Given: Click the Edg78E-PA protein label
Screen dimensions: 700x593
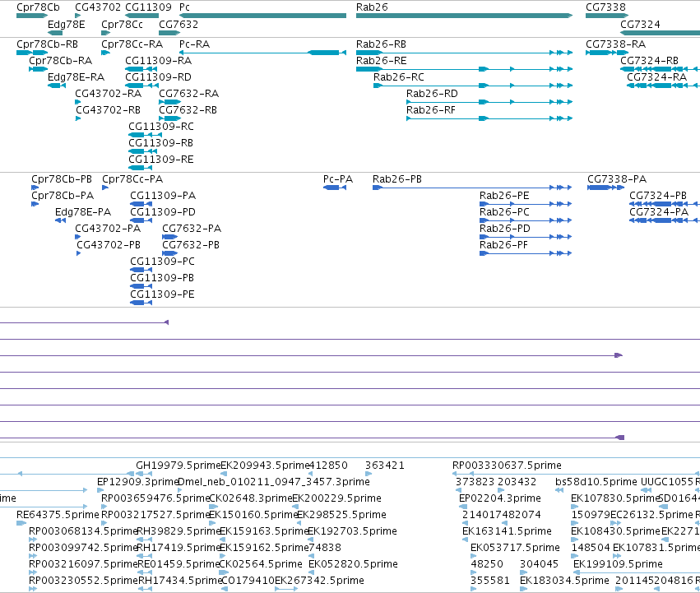Looking at the screenshot, I should [x=83, y=212].
